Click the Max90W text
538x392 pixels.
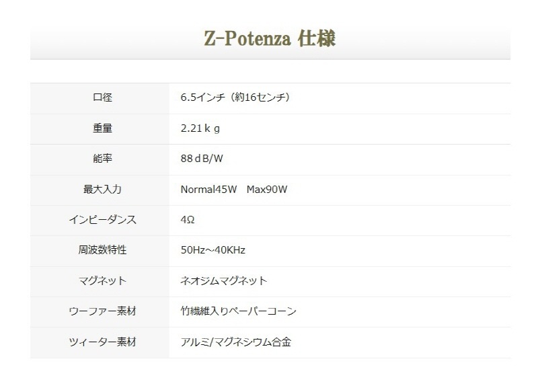pos(266,190)
